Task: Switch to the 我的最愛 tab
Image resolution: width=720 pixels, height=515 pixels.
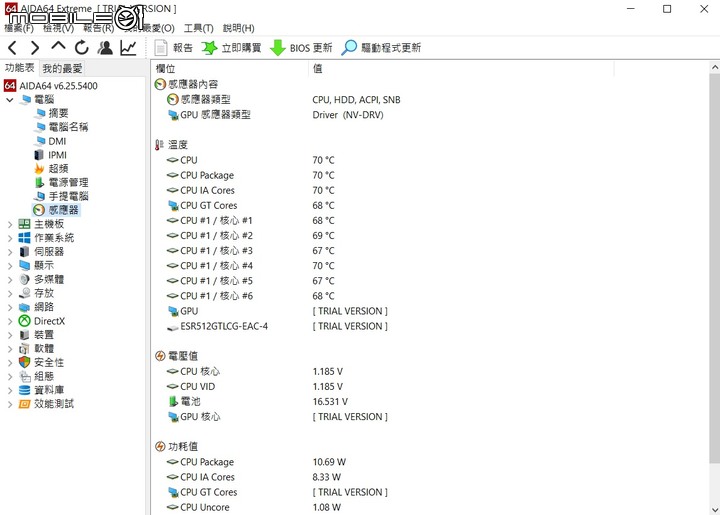Action: [62, 68]
